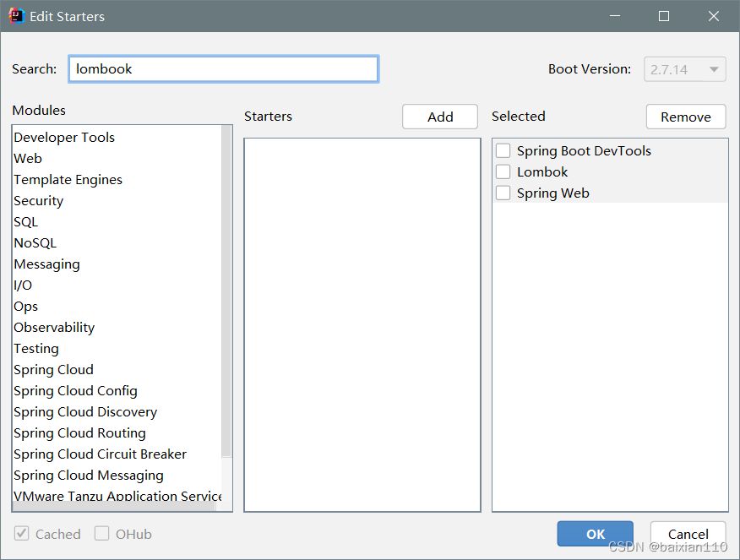Check the Spring Boot DevTools checkbox
The height and width of the screenshot is (560, 740).
click(503, 151)
